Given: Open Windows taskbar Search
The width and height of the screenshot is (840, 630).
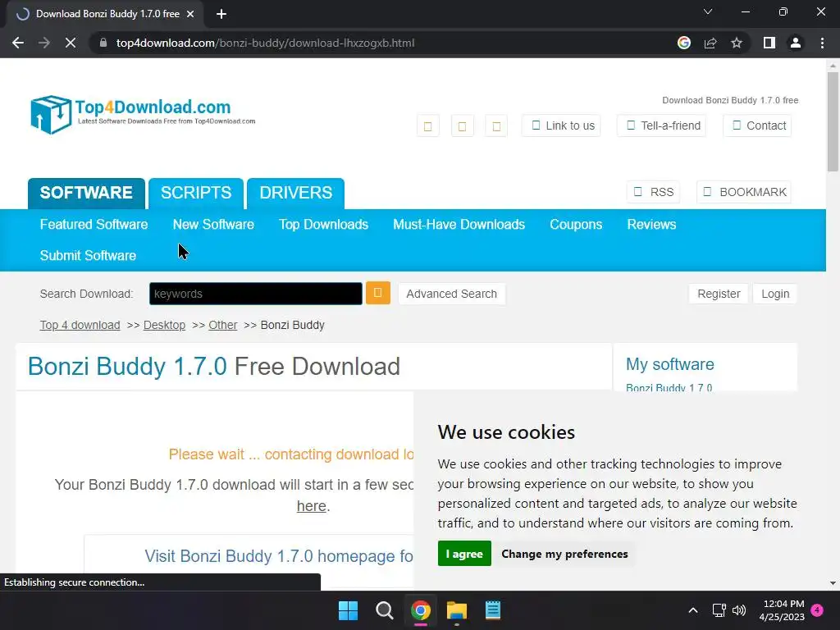Looking at the screenshot, I should pos(384,610).
